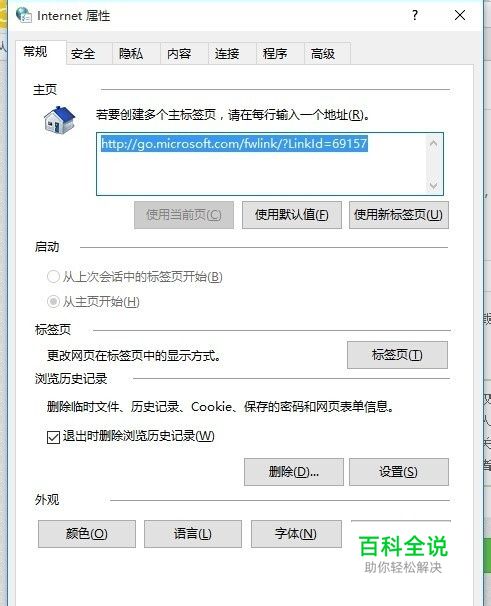Click the blue house homepage icon

click(59, 120)
